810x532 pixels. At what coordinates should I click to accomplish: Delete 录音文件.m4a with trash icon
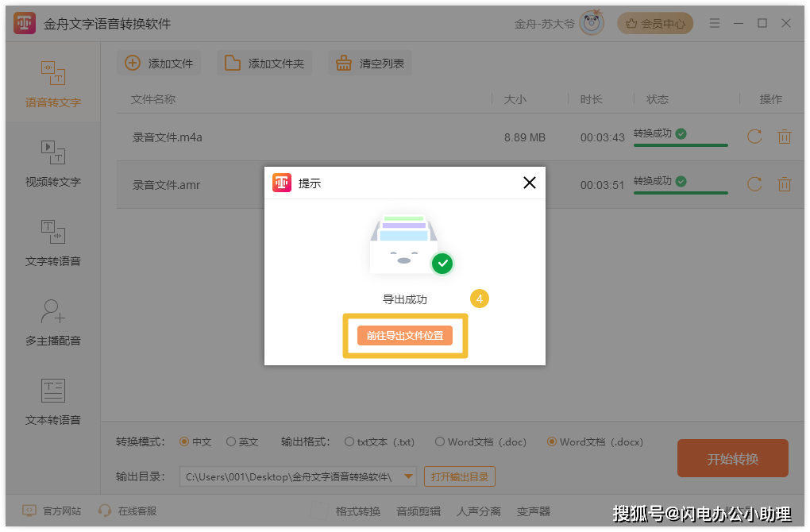coord(784,137)
